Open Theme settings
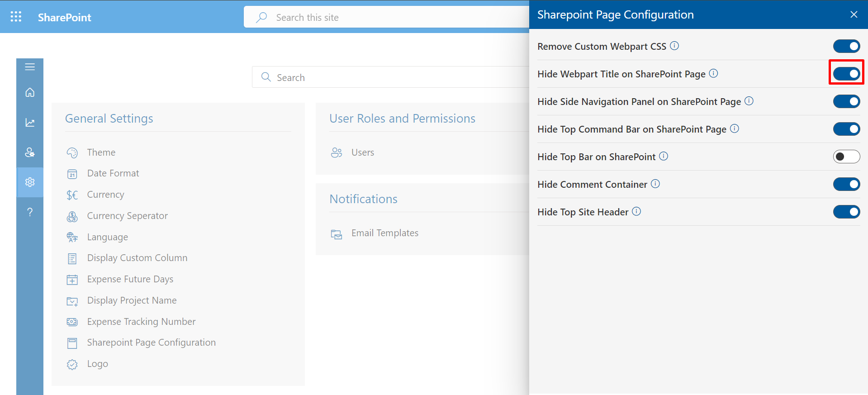Screen dimensions: 868x395 pyautogui.click(x=101, y=152)
